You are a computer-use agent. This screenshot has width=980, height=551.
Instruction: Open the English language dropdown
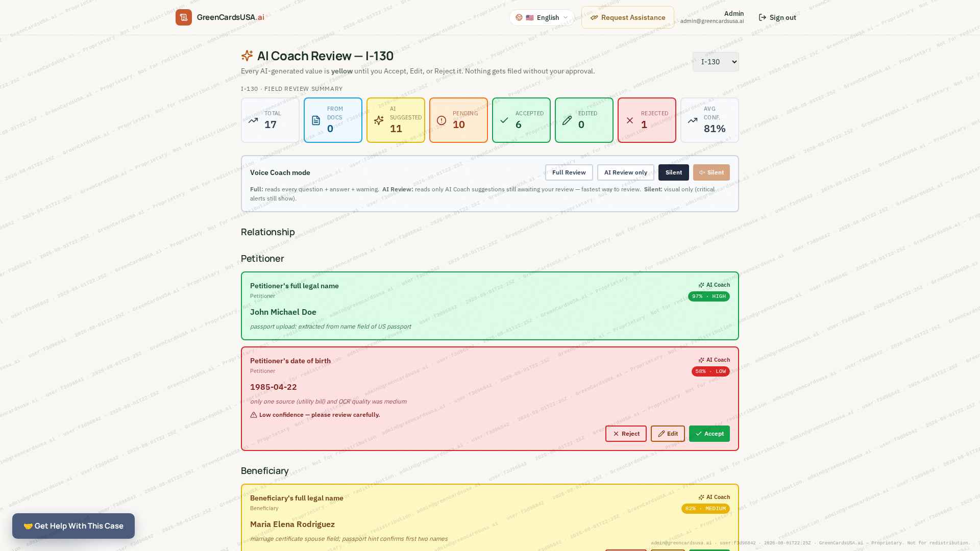click(x=542, y=17)
